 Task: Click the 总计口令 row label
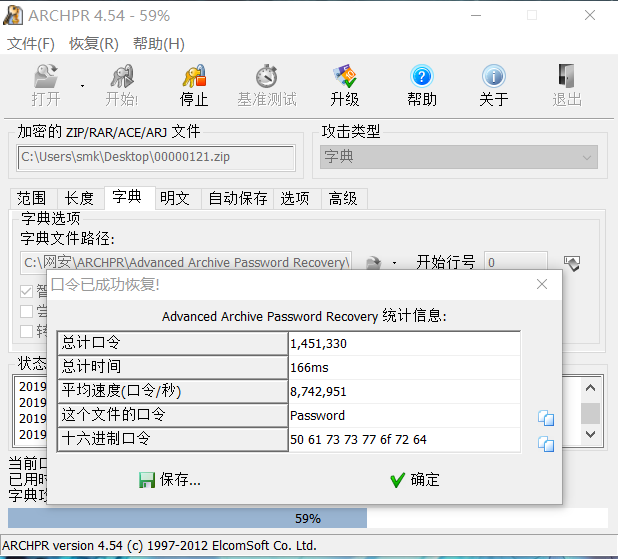[173, 343]
